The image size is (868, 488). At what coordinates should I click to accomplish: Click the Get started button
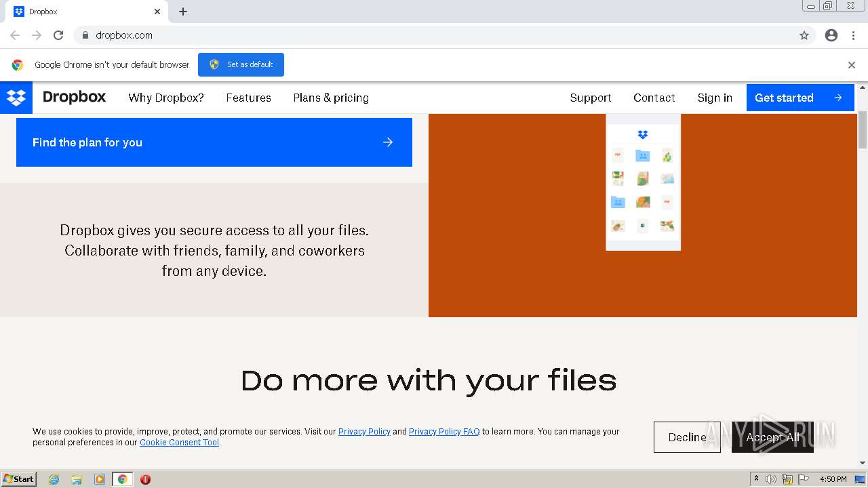(800, 98)
